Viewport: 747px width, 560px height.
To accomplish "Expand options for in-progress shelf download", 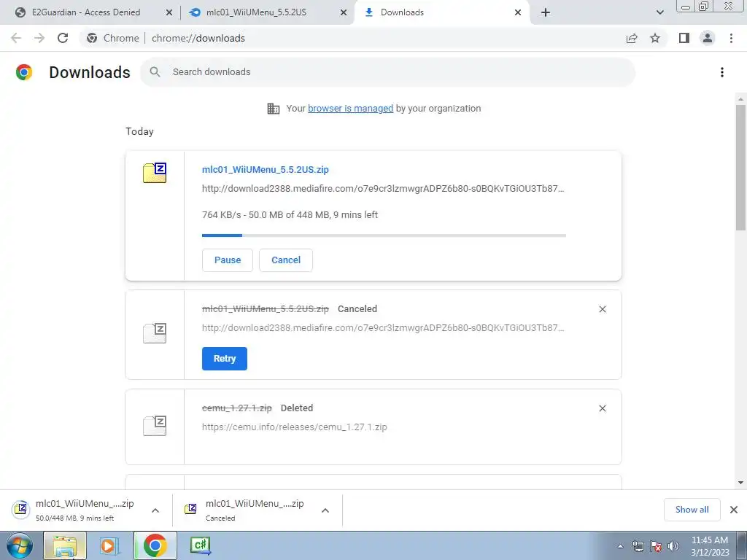I will [x=155, y=510].
